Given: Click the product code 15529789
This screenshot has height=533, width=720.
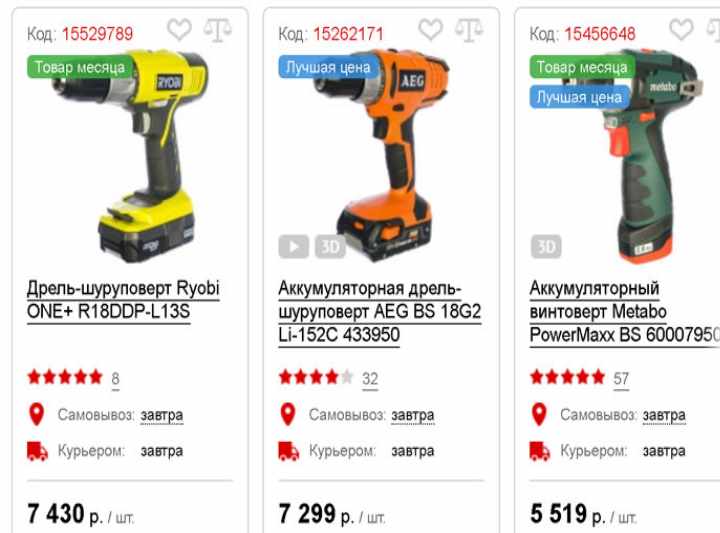Looking at the screenshot, I should click(x=97, y=34).
